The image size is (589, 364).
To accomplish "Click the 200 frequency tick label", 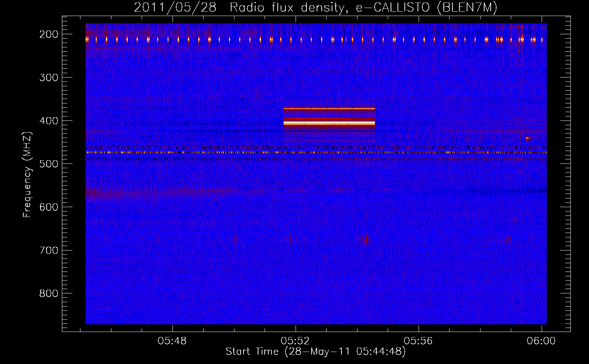I will tap(49, 34).
